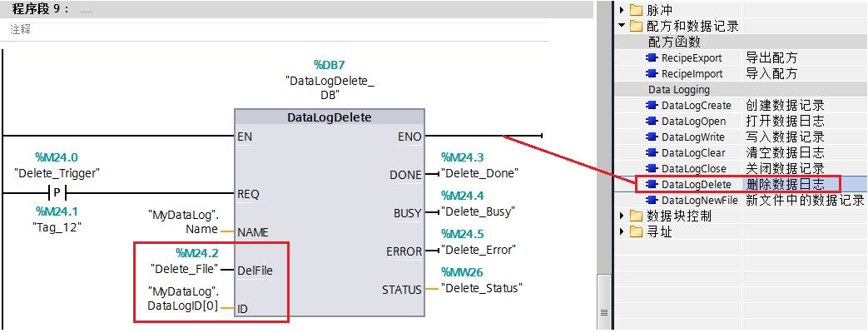Expand the 数据块控制 folder arrow

pos(622,216)
